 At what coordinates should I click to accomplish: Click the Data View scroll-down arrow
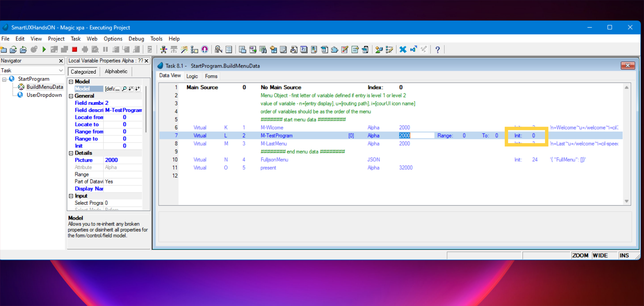[x=627, y=201]
